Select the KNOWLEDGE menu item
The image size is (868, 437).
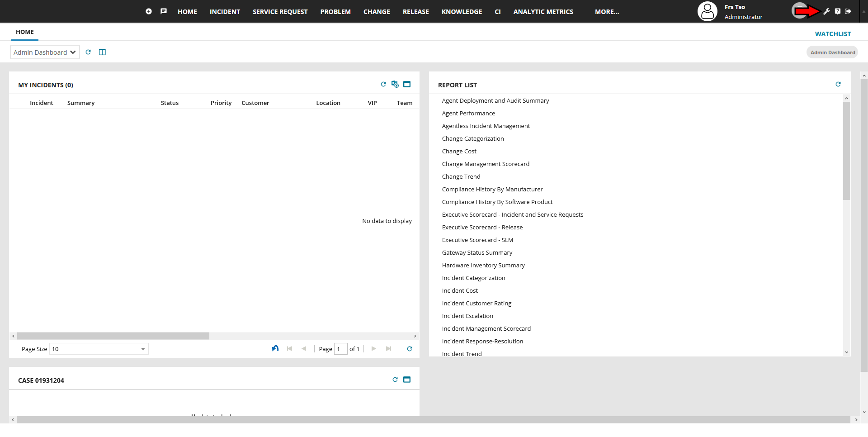coord(462,12)
